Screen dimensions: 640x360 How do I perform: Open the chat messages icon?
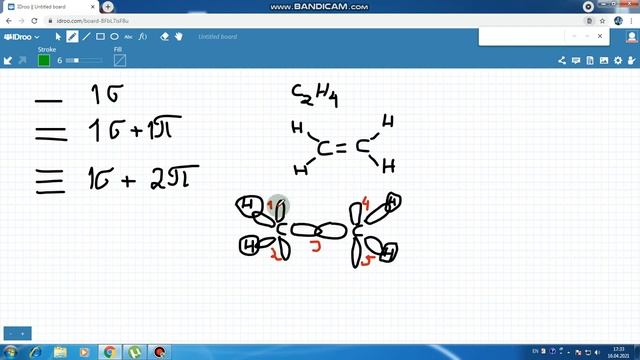coord(576,60)
